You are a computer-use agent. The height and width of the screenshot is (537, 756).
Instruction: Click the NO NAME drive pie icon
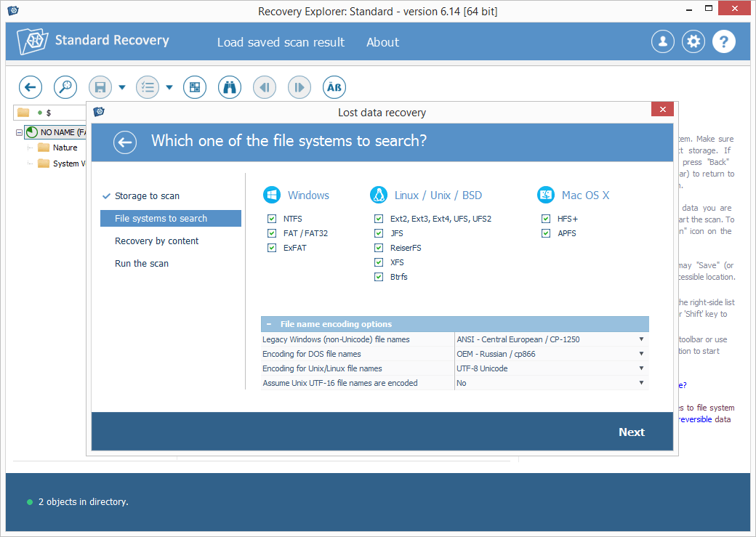[32, 132]
